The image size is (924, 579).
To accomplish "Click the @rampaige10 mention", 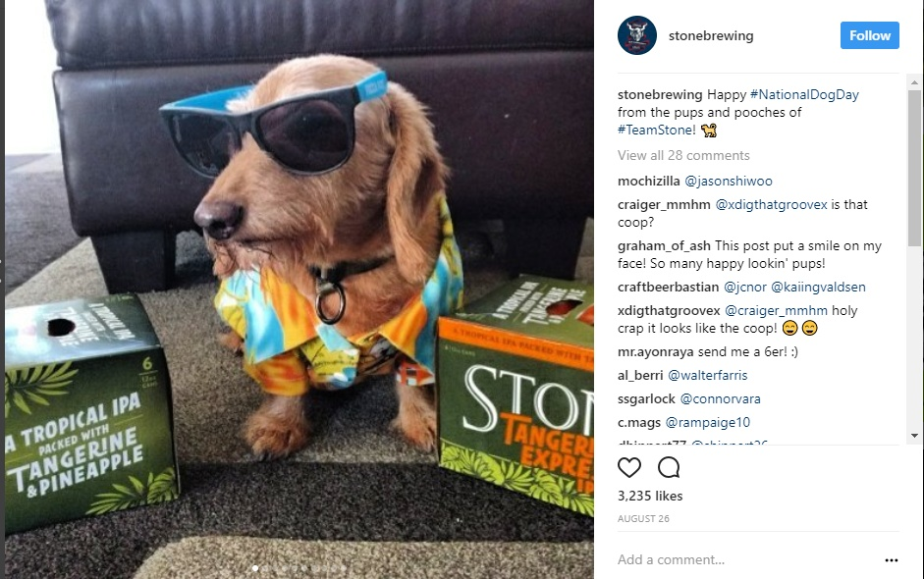I will (x=708, y=422).
